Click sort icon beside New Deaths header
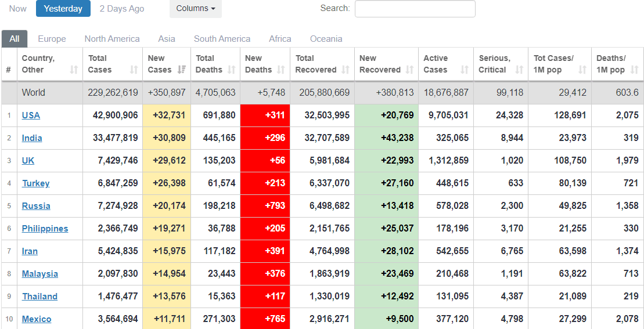 click(281, 70)
